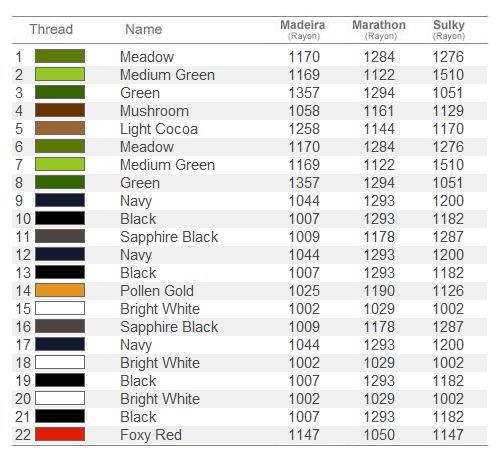
Task: Click the Sulky Rayon column header
Action: (x=449, y=30)
